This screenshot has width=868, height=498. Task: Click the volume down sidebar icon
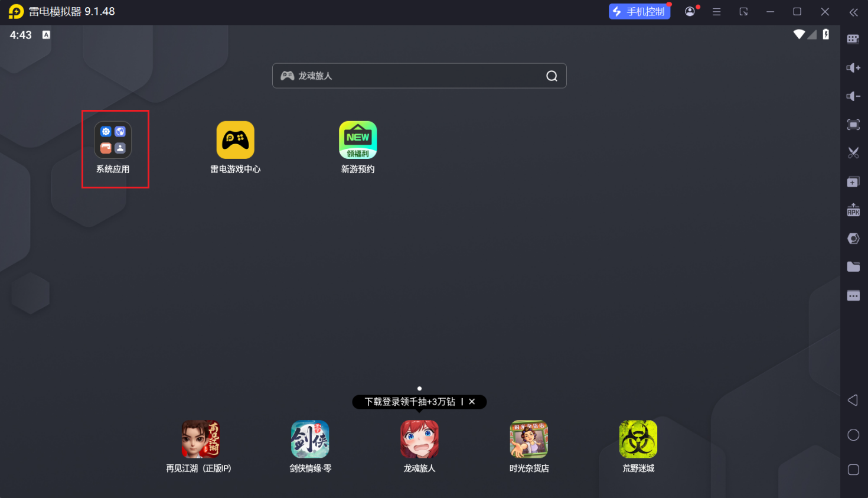click(x=853, y=96)
